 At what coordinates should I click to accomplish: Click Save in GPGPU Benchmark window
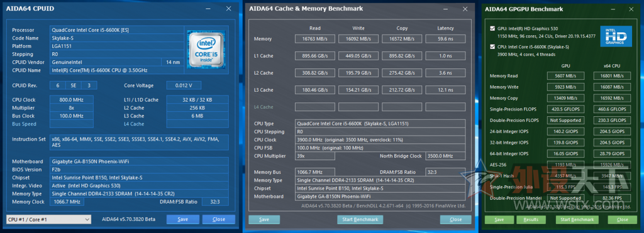pos(499,219)
